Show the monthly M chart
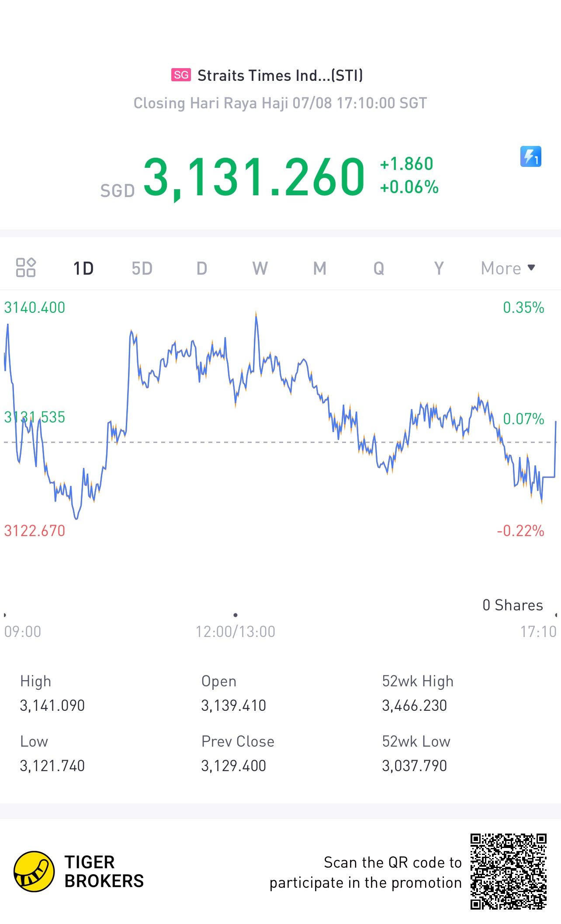Viewport: 561px width, 924px height. click(x=319, y=268)
